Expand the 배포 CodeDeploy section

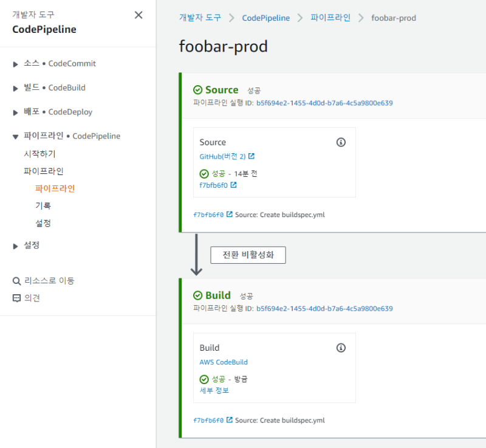pos(16,112)
